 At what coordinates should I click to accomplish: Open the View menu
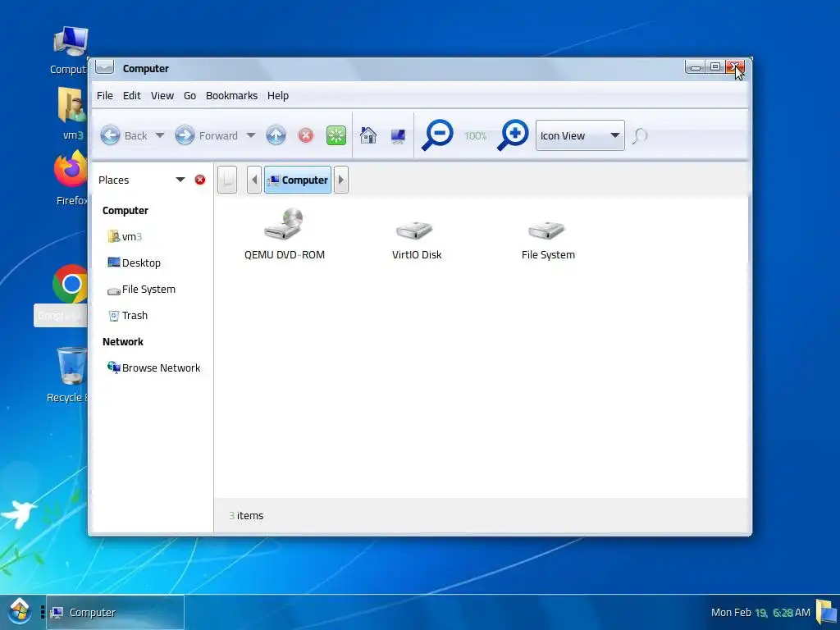pyautogui.click(x=162, y=95)
